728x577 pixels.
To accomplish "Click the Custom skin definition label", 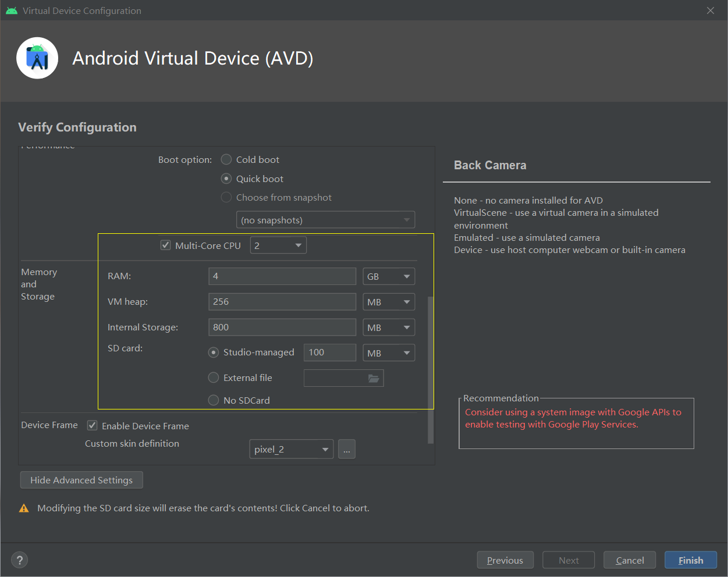I will pos(132,443).
